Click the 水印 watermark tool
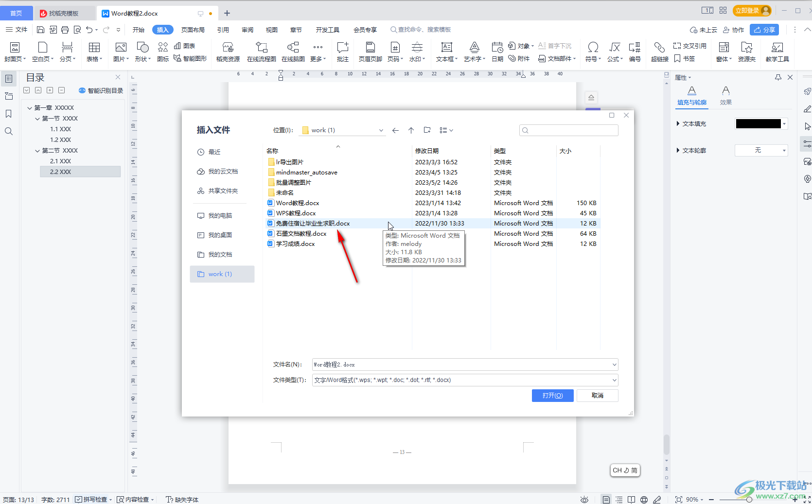Image resolution: width=812 pixels, height=504 pixels. pos(417,52)
